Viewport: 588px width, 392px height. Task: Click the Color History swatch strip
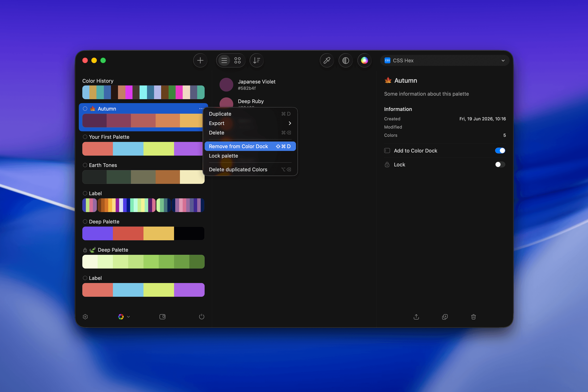click(x=143, y=92)
